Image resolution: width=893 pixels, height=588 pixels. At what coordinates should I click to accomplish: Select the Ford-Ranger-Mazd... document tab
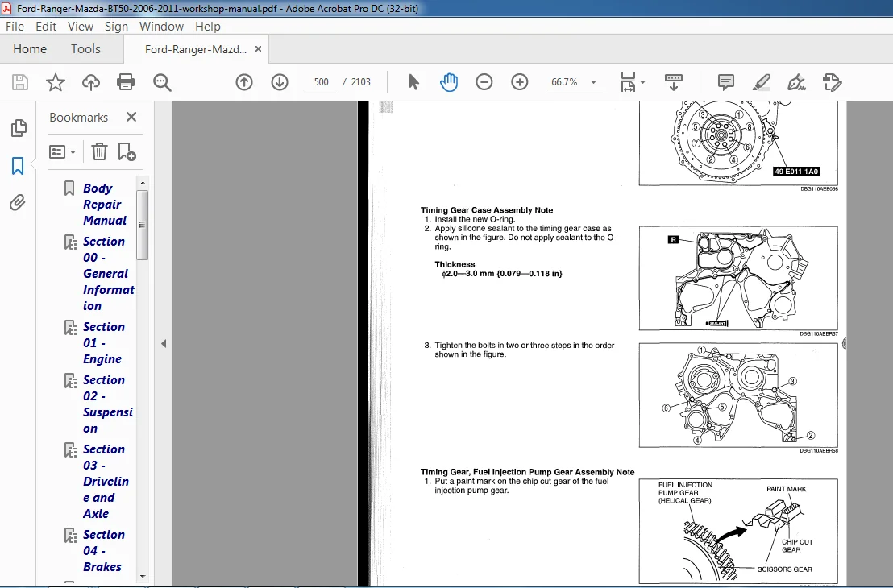tap(195, 49)
